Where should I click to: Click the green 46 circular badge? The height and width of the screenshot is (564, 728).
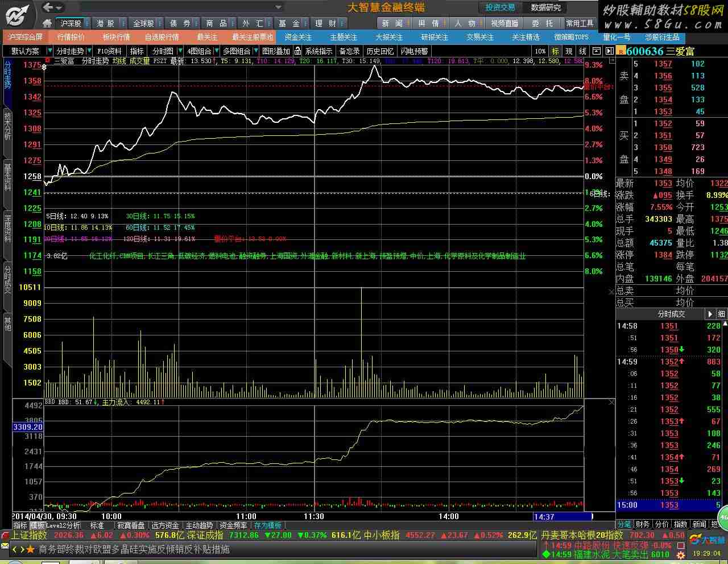(x=723, y=517)
